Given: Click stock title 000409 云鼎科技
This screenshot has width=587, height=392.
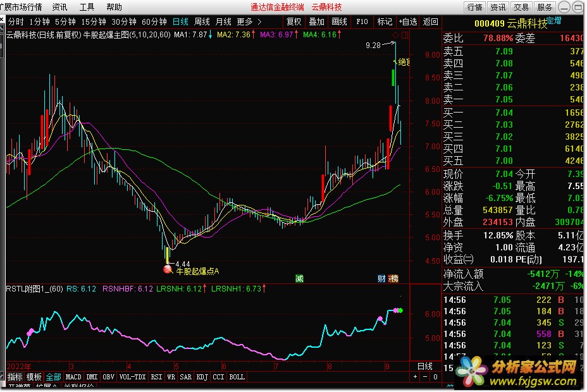Looking at the screenshot, I should click(x=510, y=23).
